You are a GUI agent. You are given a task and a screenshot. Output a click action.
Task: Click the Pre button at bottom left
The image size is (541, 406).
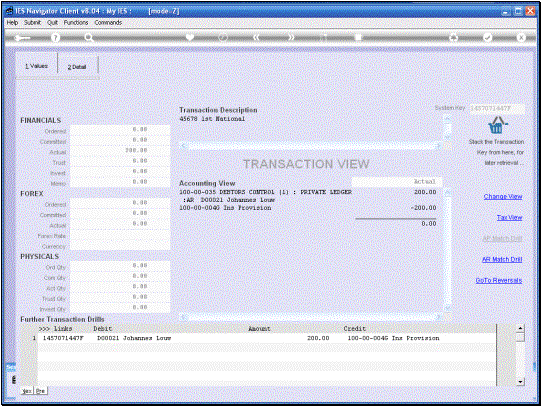[x=40, y=391]
